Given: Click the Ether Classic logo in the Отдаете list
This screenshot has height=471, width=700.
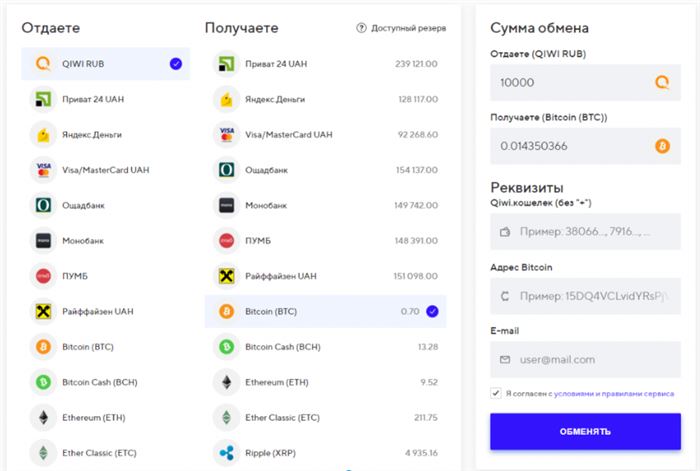Looking at the screenshot, I should coord(43,453).
